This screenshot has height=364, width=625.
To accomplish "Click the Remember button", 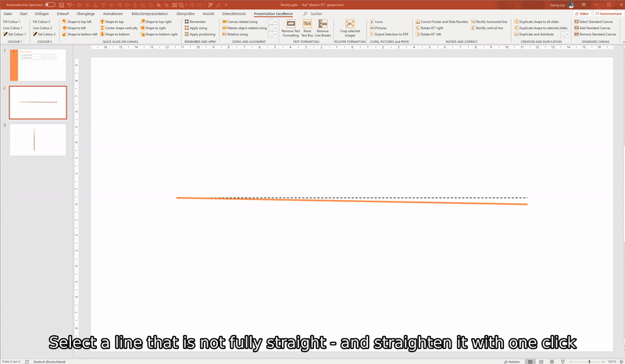I will 195,22.
